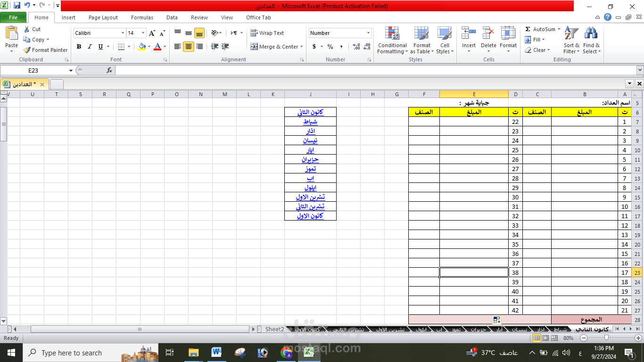The image size is (644, 362).
Task: Click the Paste clipboard icon
Action: pyautogui.click(x=11, y=34)
